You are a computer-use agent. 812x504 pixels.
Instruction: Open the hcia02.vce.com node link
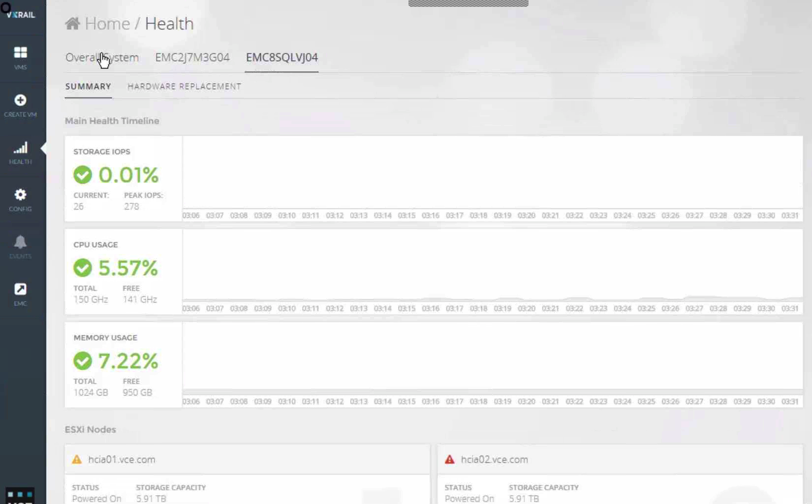494,460
